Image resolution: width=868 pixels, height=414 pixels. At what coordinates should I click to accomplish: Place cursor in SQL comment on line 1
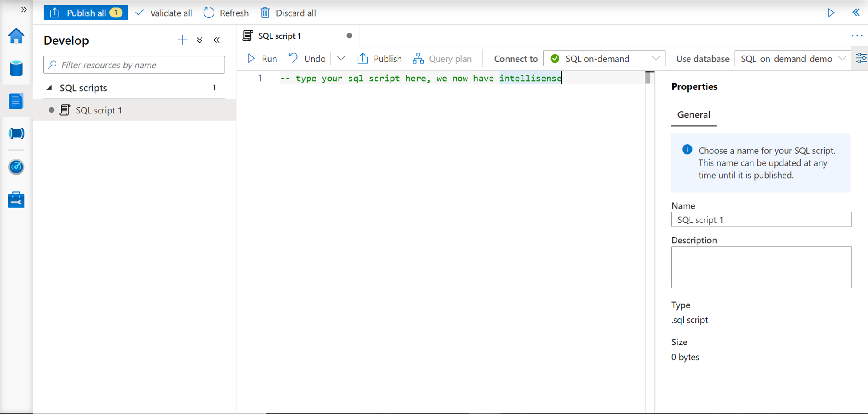pyautogui.click(x=421, y=78)
